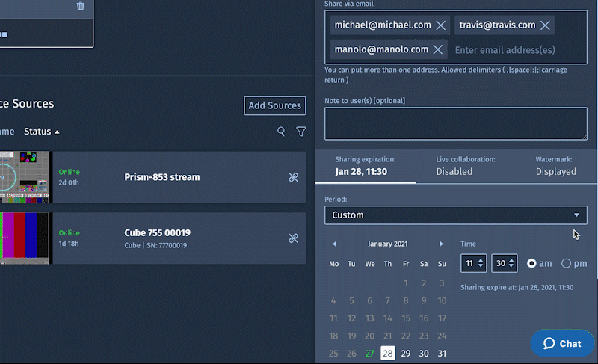The width and height of the screenshot is (598, 364).
Task: Unlink the Cube 755 00019 source
Action: pos(293,238)
